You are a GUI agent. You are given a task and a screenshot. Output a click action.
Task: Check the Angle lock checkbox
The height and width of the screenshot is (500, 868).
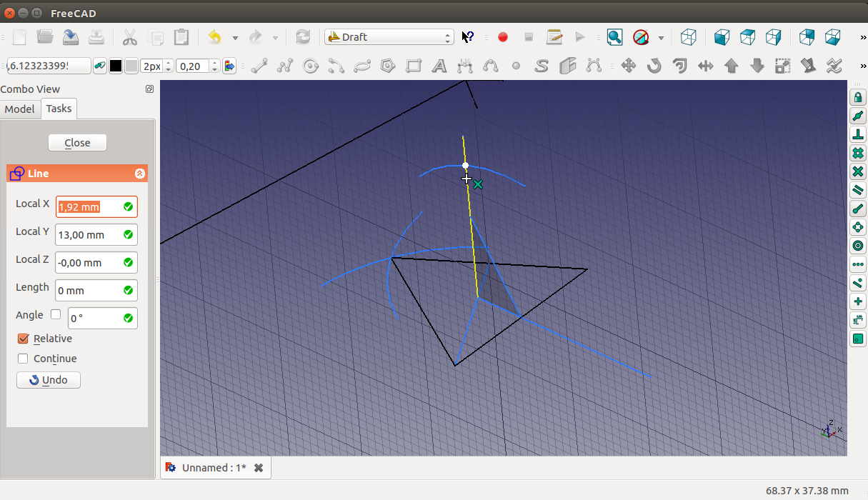tap(56, 314)
